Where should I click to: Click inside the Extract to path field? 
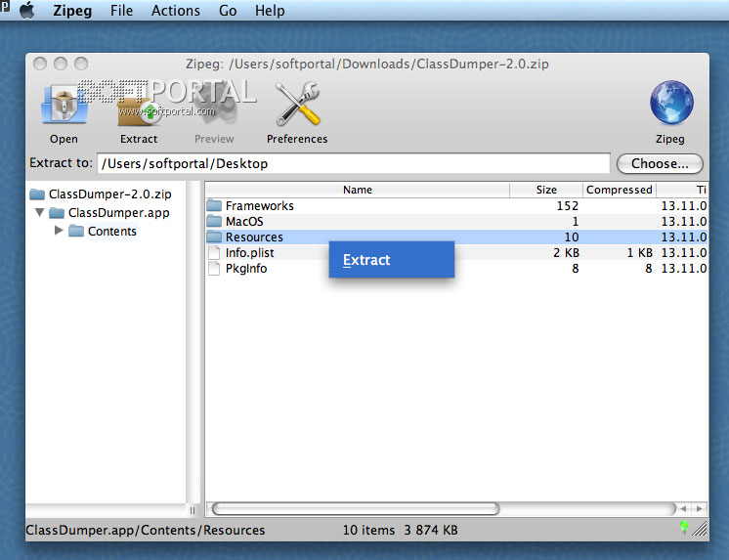coord(354,164)
